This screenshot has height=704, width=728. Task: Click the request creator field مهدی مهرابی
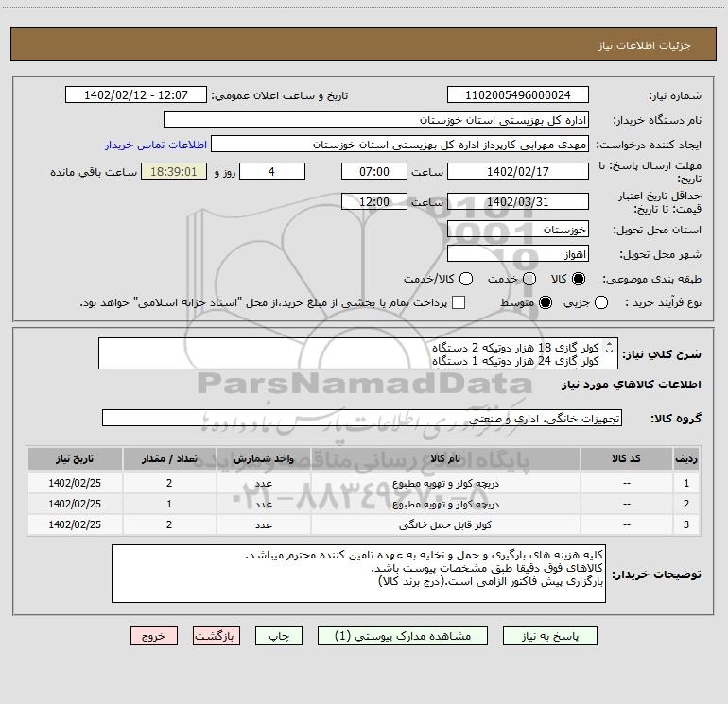click(x=400, y=145)
